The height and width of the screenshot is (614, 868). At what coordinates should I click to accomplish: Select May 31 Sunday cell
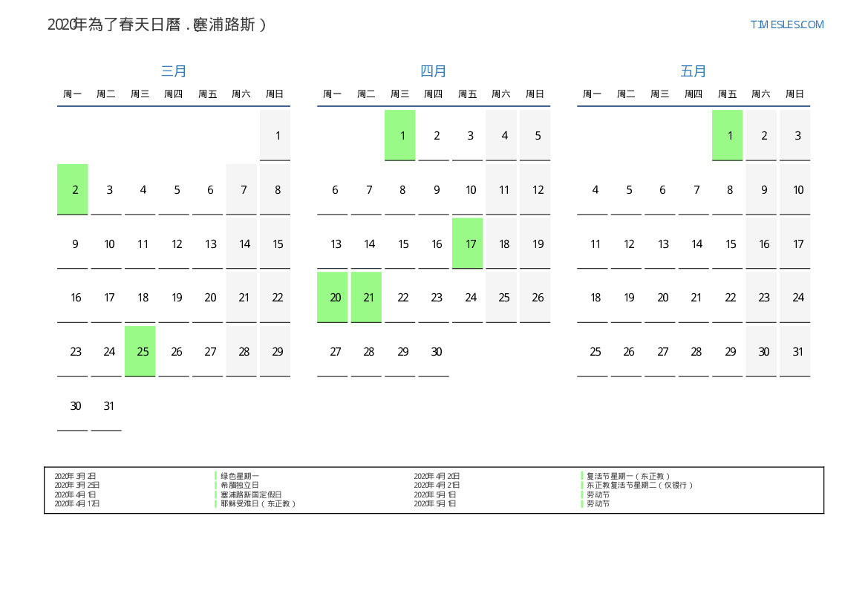click(795, 351)
